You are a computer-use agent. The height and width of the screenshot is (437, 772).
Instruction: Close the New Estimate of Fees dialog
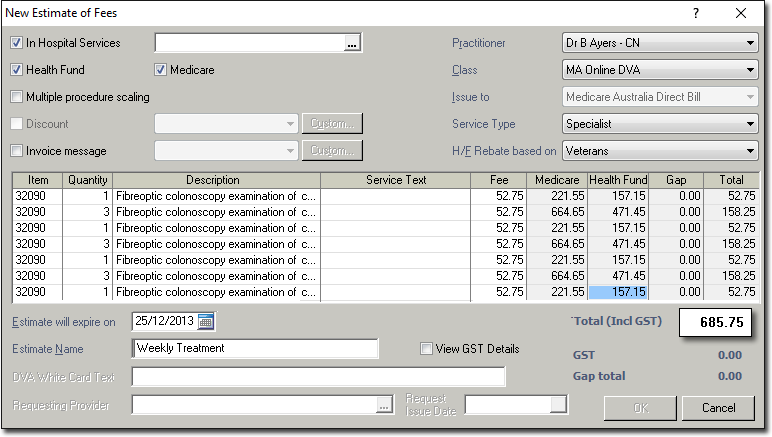pyautogui.click(x=741, y=13)
